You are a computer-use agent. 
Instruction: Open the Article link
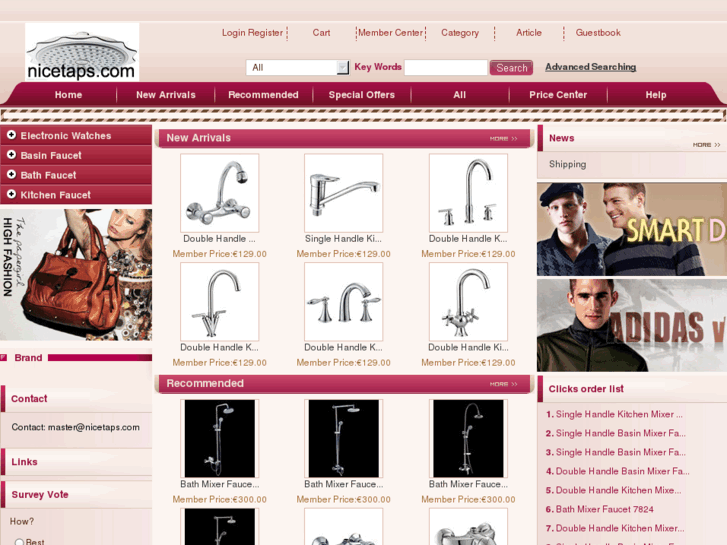click(529, 32)
